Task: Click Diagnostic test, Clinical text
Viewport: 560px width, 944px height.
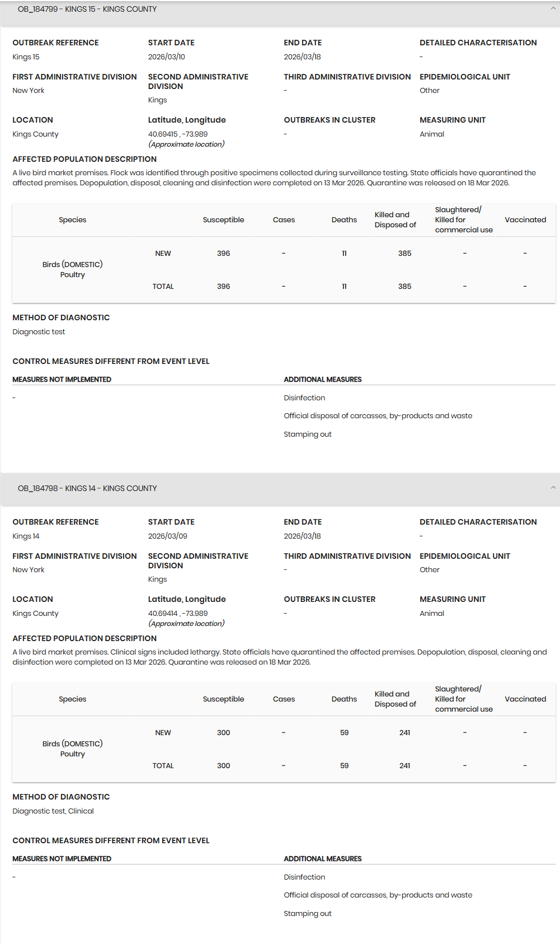Action: pyautogui.click(x=53, y=811)
